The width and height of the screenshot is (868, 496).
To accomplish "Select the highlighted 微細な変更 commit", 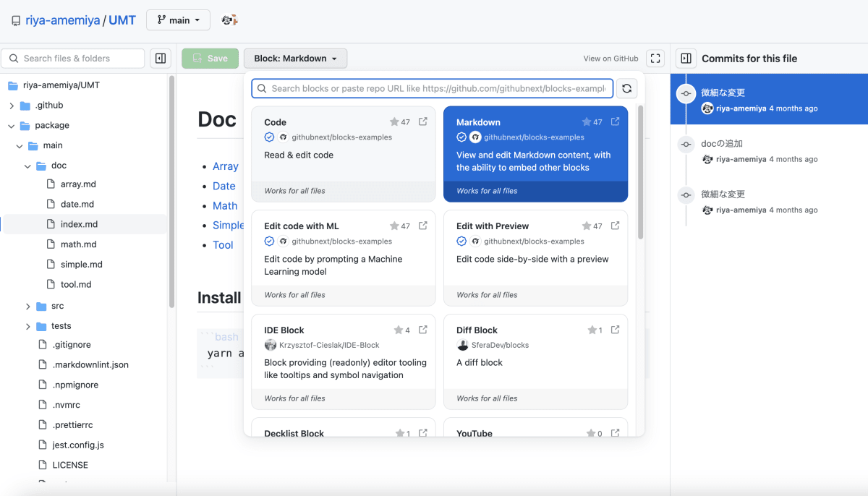I will 769,99.
